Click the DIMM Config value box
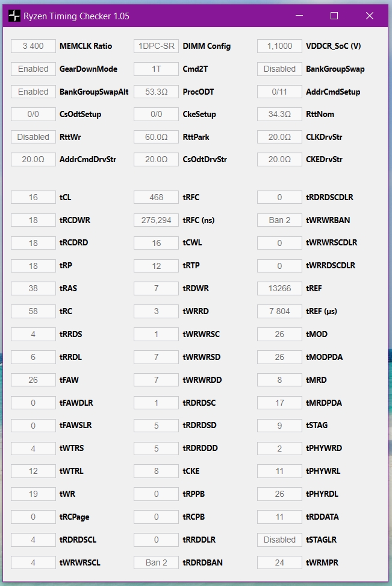Viewport: 392px width, 586px height. click(156, 46)
